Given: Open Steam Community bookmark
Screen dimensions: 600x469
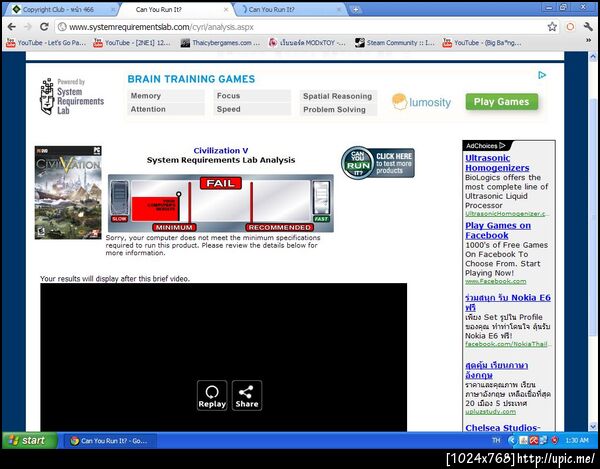Looking at the screenshot, I should [x=395, y=43].
